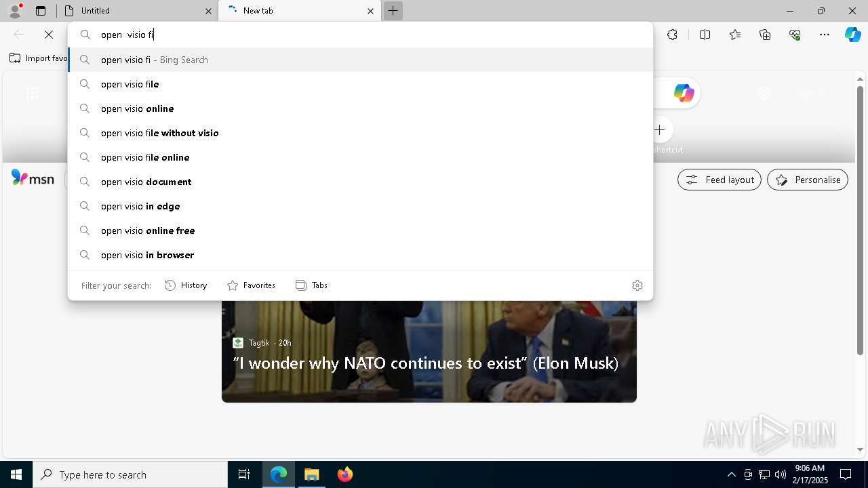
Task: Open the Windows Start menu
Action: (x=16, y=474)
